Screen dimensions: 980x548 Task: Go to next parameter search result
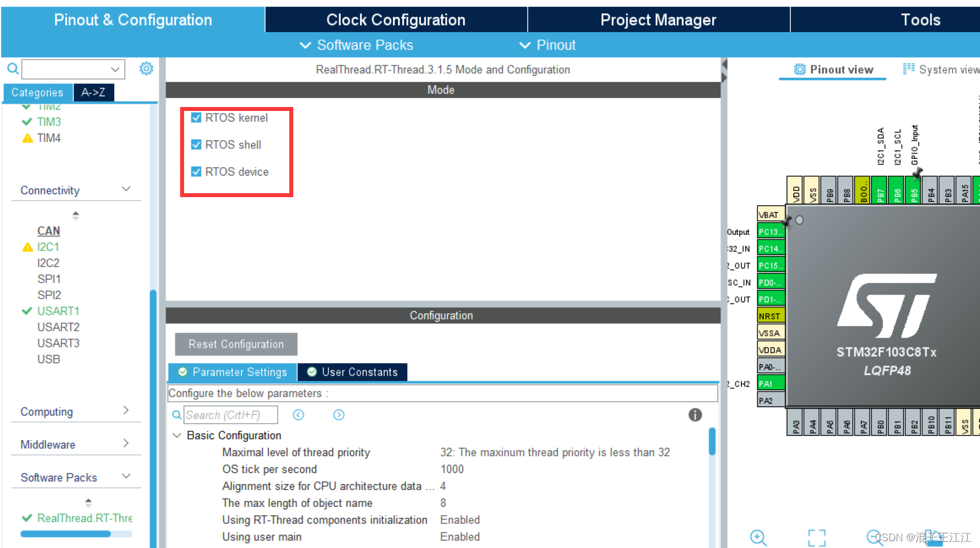[x=339, y=415]
